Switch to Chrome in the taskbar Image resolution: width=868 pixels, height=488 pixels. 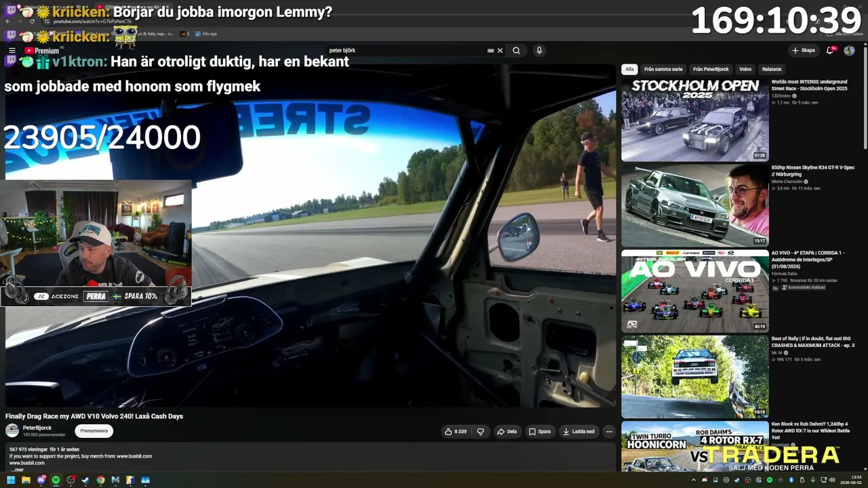coord(100,481)
